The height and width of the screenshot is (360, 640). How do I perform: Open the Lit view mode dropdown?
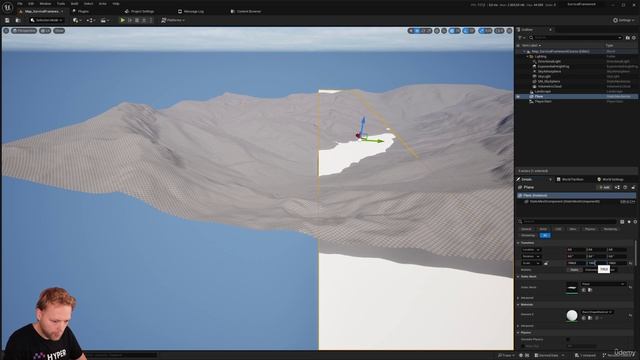pos(45,31)
